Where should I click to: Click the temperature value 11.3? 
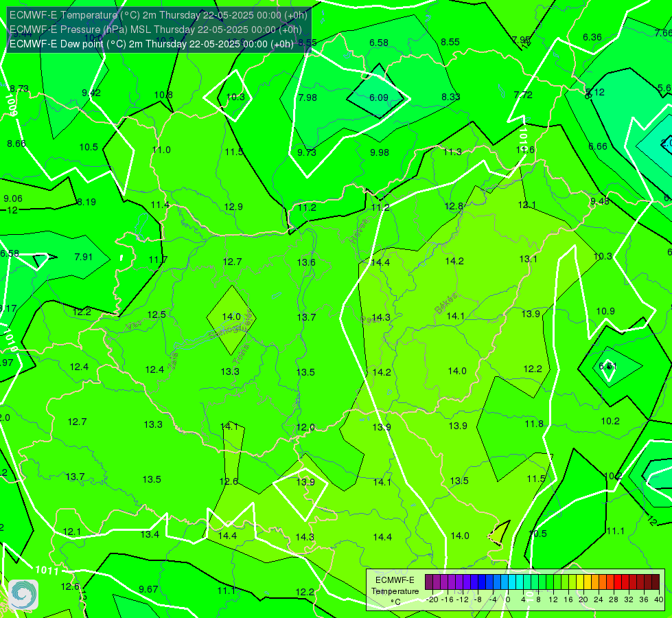[452, 152]
